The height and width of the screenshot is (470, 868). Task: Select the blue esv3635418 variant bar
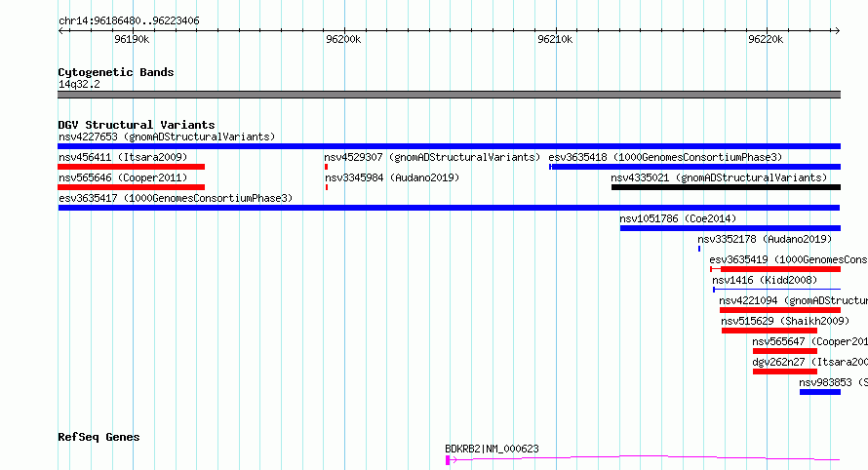pos(695,167)
